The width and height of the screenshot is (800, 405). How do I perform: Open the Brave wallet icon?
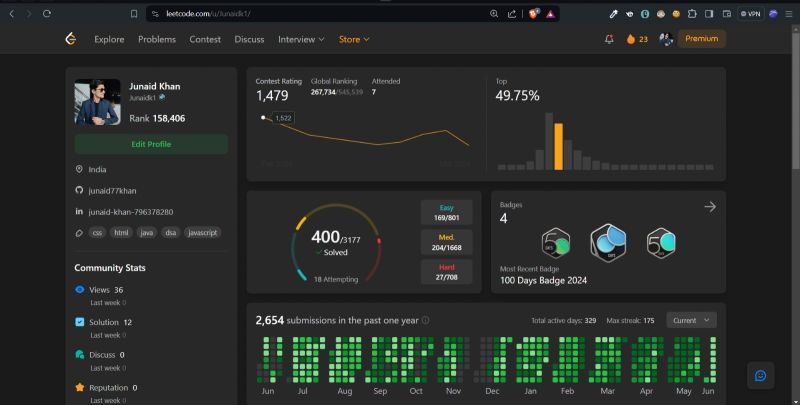click(x=727, y=14)
